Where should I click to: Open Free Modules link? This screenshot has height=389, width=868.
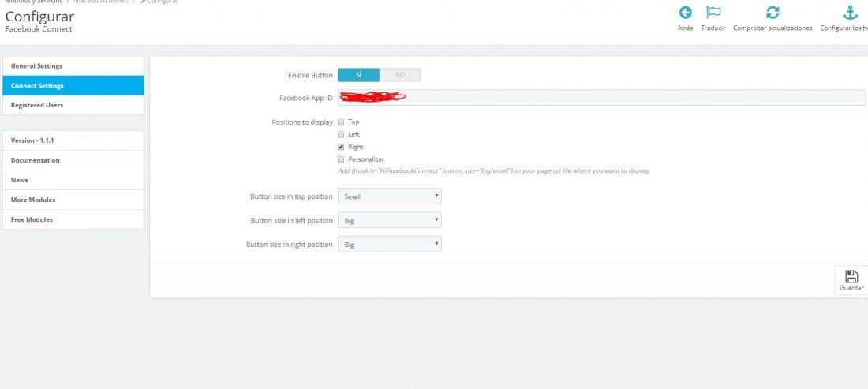pos(73,219)
